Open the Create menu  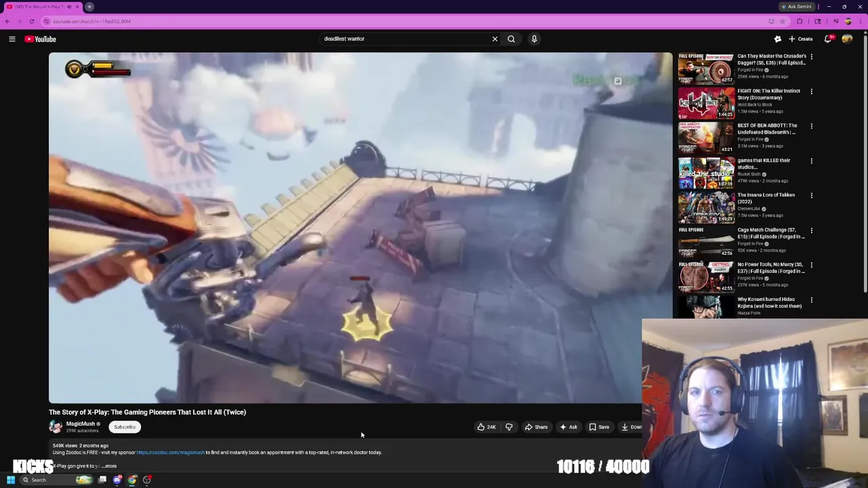(x=800, y=39)
